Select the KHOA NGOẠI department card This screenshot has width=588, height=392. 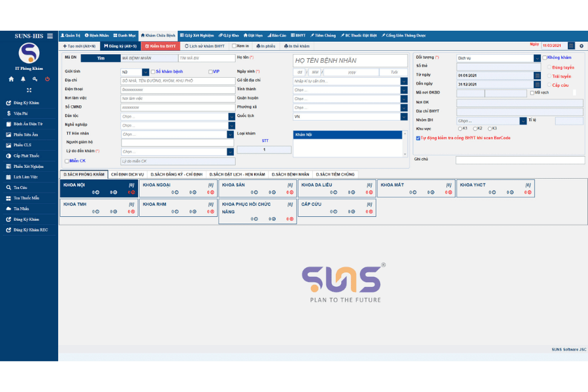(x=178, y=188)
